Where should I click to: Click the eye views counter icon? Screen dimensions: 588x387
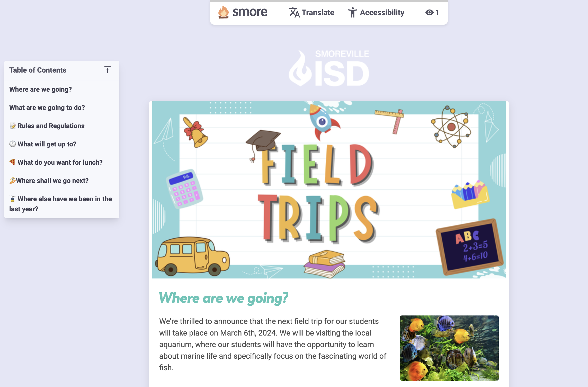[429, 12]
